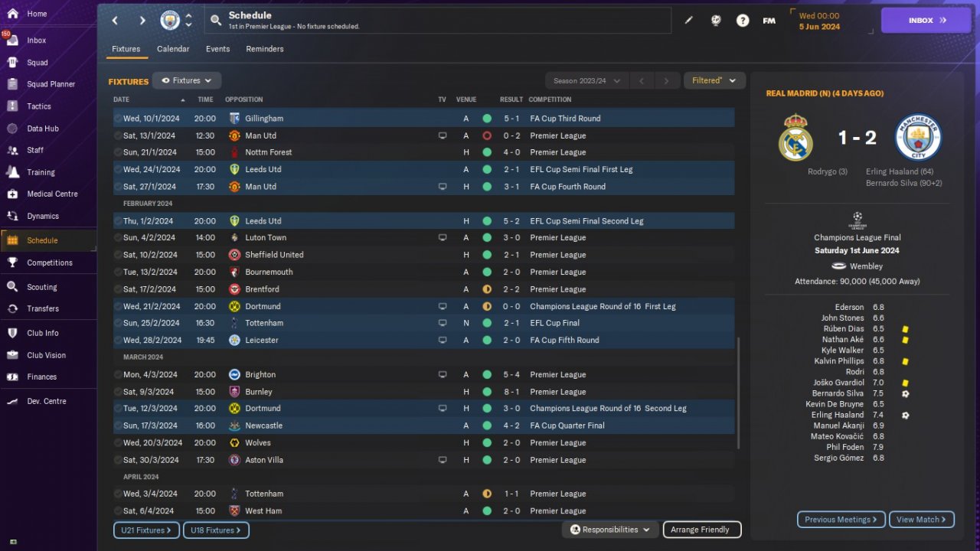Click the Manchester City badge in top bar

point(170,21)
